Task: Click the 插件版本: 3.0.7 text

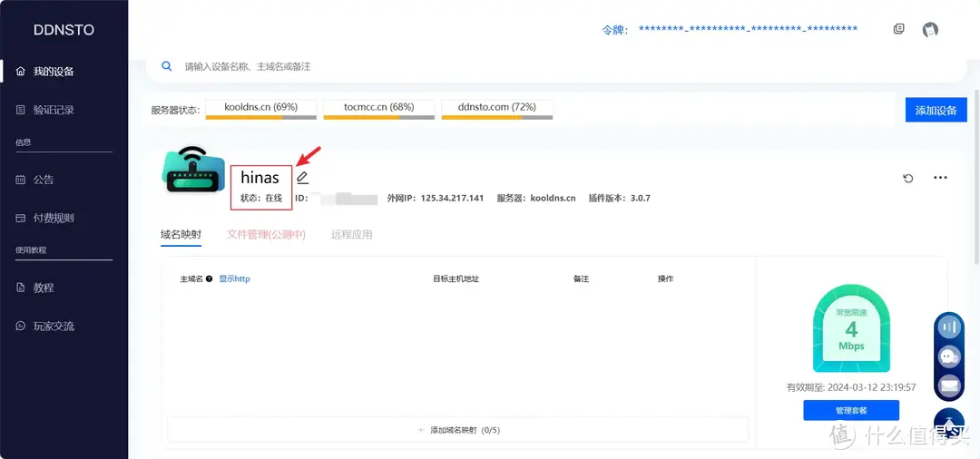Action: [x=620, y=199]
